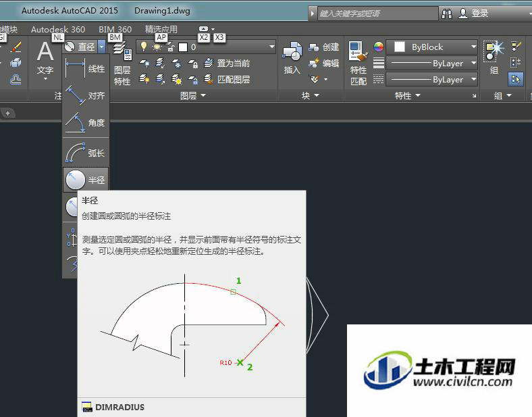Click 特性匹配 match properties icon
This screenshot has width=532, height=417.
pyautogui.click(x=358, y=63)
